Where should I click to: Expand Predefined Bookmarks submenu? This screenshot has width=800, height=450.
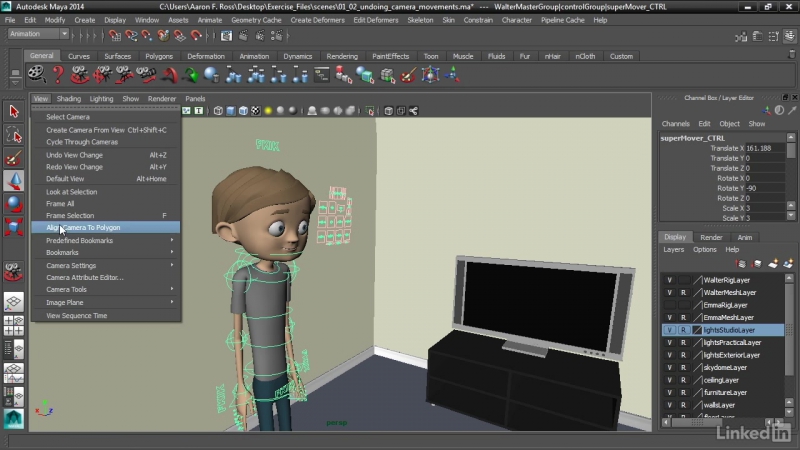tap(106, 240)
